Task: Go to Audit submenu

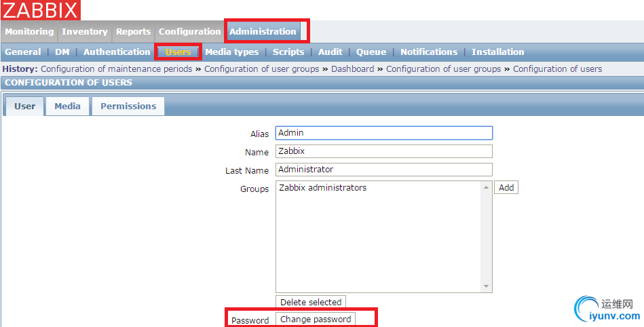Action: 330,52
